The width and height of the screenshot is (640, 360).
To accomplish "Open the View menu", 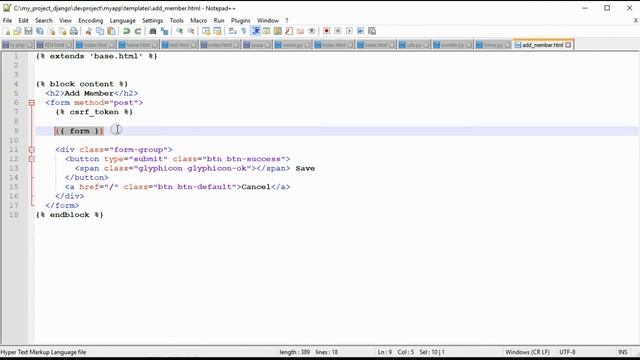I will [x=65, y=20].
